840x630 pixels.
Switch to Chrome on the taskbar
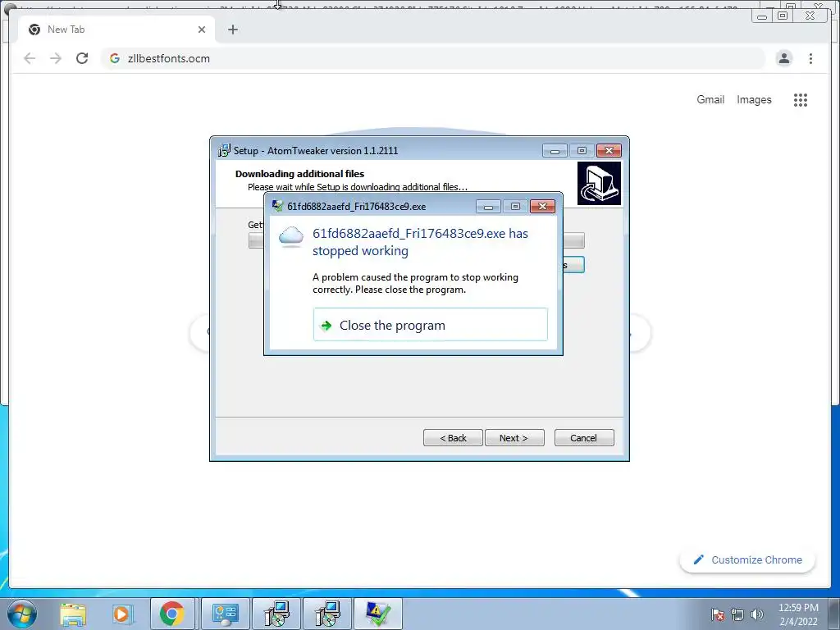(x=172, y=614)
